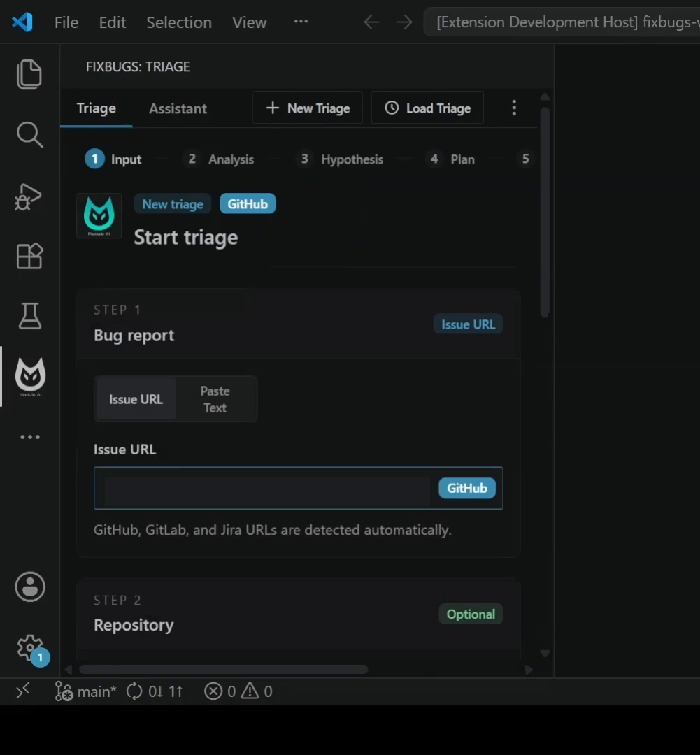Switch to the Assistant tab
700x755 pixels.
[178, 109]
